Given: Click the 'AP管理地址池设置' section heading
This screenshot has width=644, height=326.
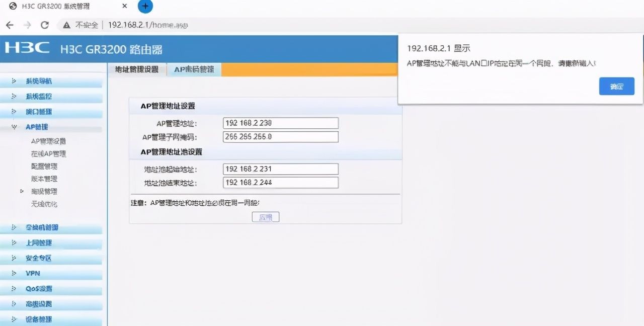Looking at the screenshot, I should (x=171, y=152).
